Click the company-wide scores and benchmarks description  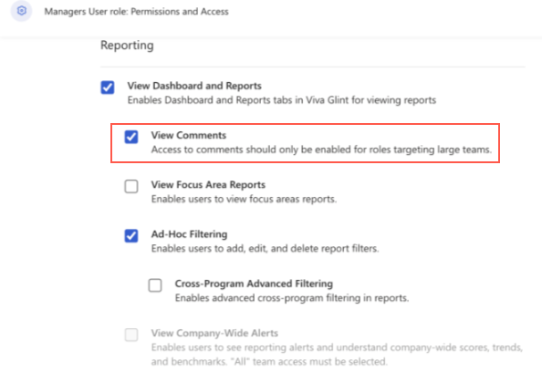tap(337, 355)
